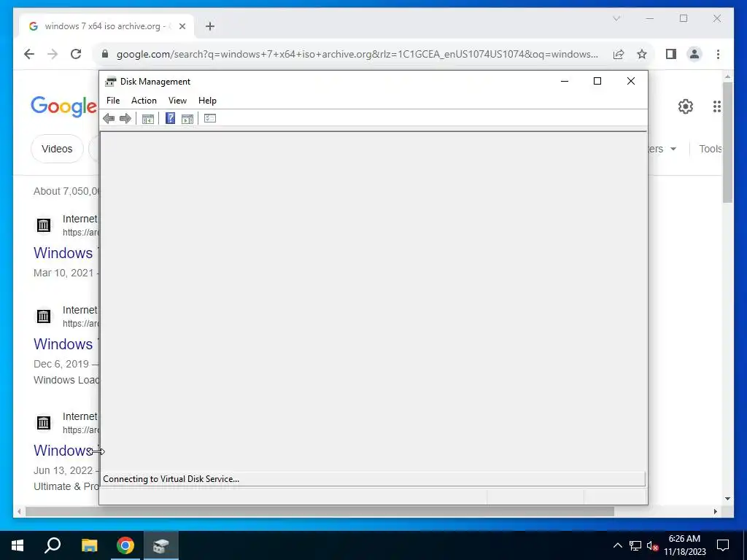Viewport: 747px width, 560px height.
Task: Click the Chrome address bar URL
Action: 357,54
